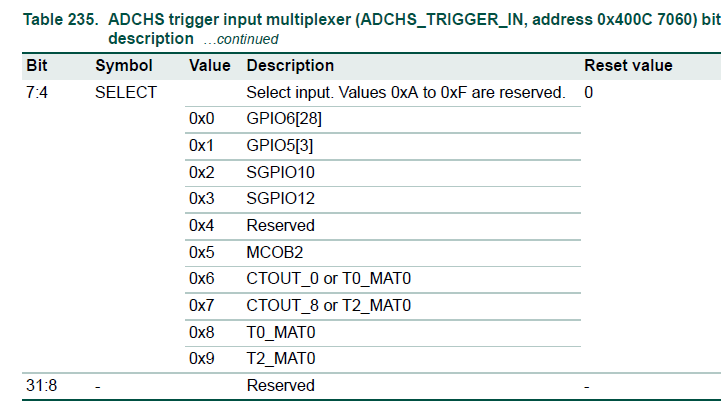Select the Reserved text in the 0x4 row

point(280,225)
